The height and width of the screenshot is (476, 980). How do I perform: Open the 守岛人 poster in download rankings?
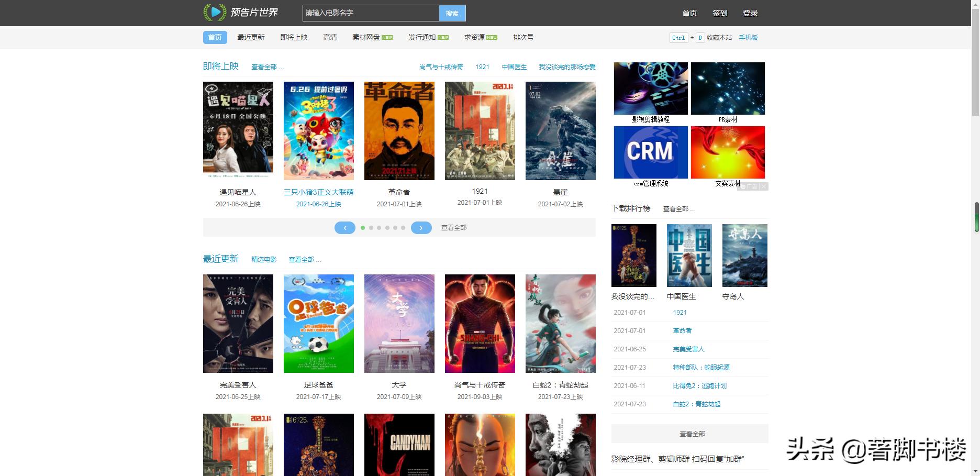click(x=744, y=256)
